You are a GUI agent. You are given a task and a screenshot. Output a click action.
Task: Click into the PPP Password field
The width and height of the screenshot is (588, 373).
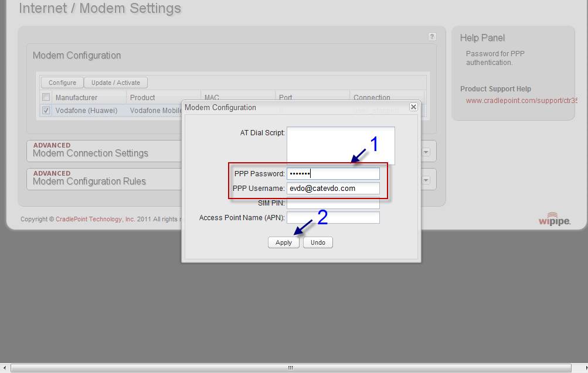coord(334,173)
